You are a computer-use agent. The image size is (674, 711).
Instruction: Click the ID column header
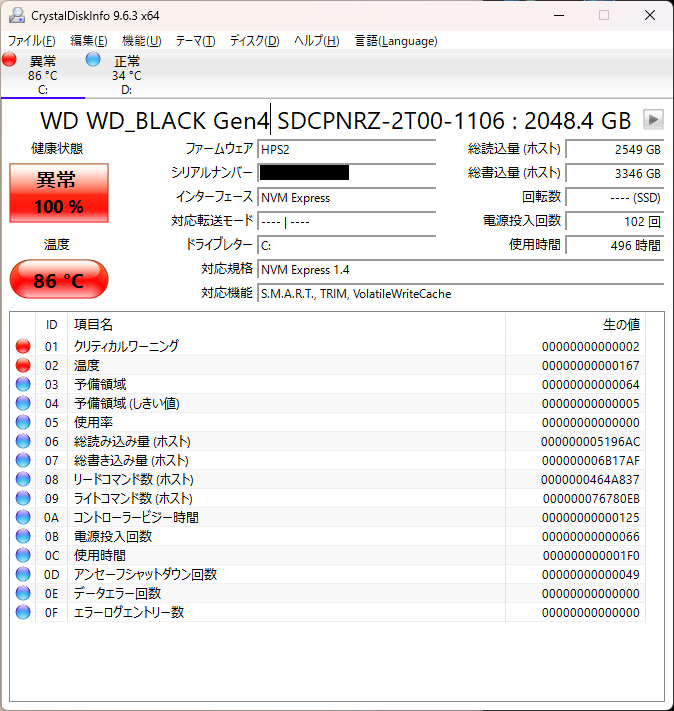point(52,325)
